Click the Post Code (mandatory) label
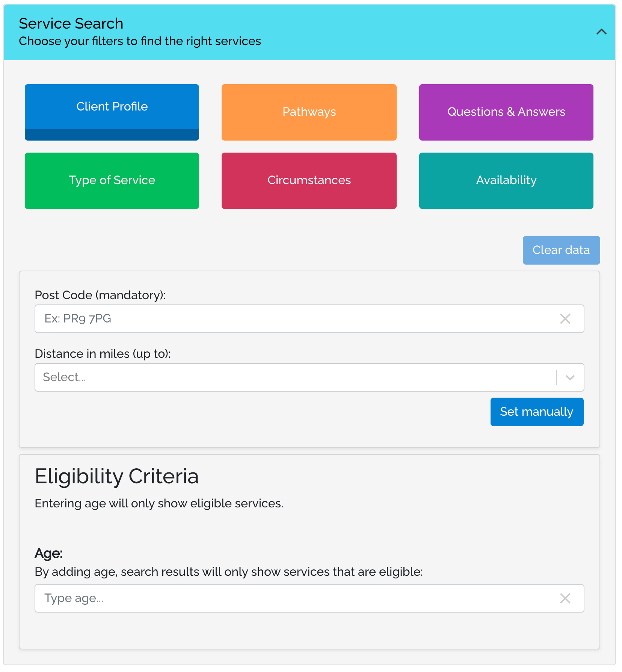622x672 pixels. 100,295
